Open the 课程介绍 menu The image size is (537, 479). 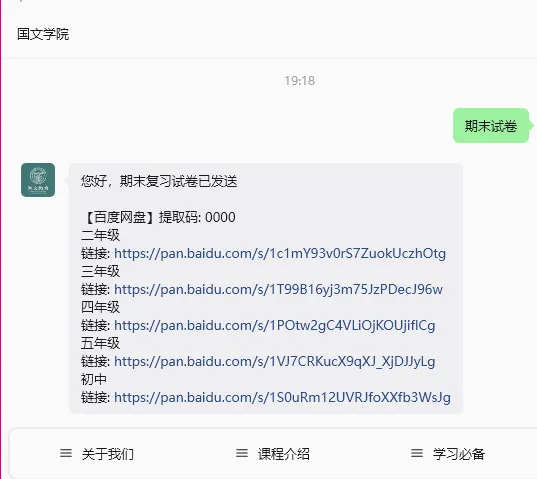pos(273,454)
